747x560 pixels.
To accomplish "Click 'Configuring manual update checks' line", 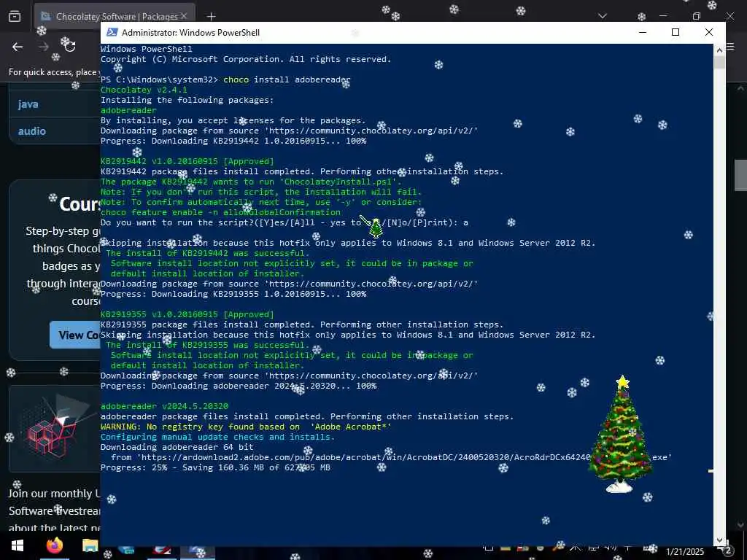I will coord(217,437).
